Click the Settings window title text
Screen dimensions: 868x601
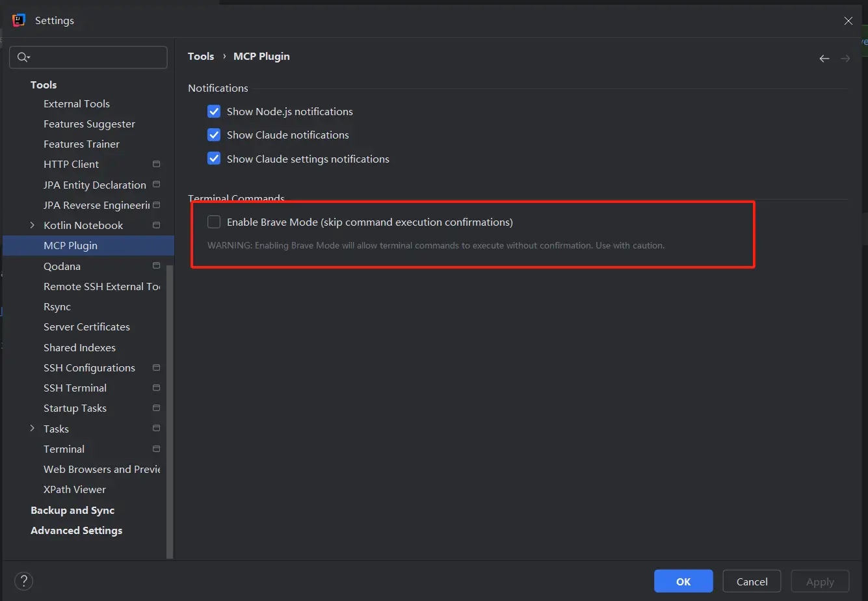pyautogui.click(x=55, y=21)
